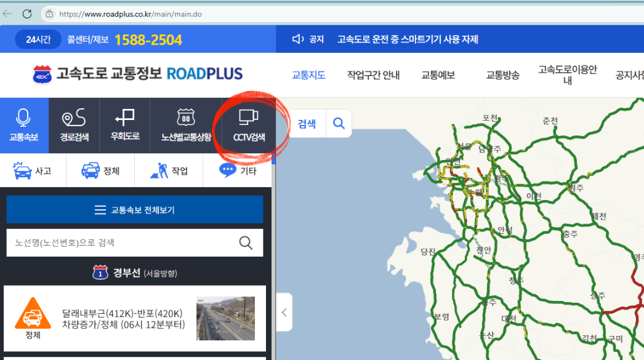The image size is (644, 360).
Task: Click the map magnifier search icon
Action: [339, 123]
